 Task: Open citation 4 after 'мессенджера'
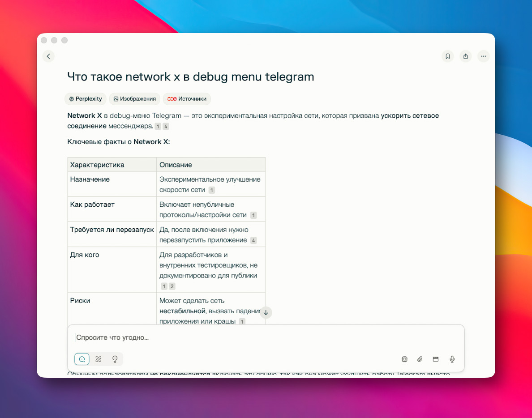point(166,127)
